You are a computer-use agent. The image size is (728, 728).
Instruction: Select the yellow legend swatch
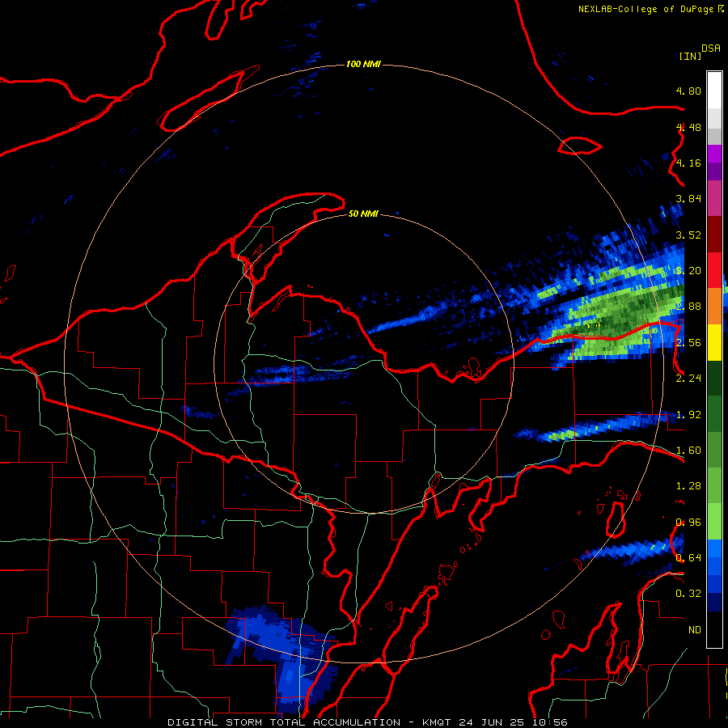point(714,342)
